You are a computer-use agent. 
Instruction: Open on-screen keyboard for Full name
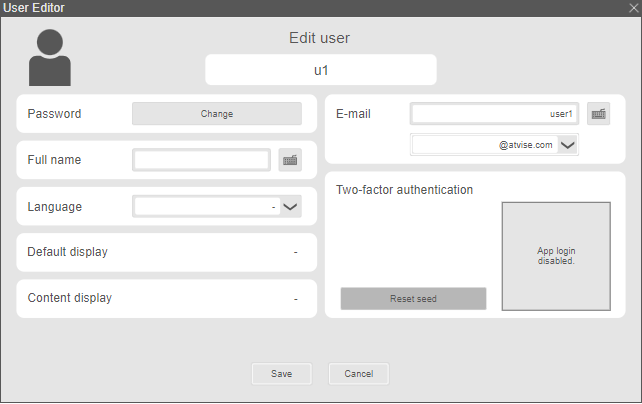point(290,160)
